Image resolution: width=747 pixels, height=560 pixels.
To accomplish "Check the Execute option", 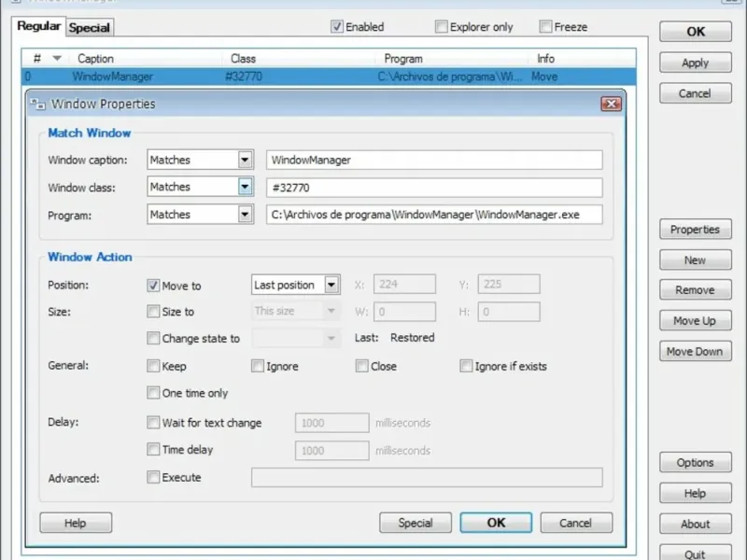I will (x=153, y=477).
